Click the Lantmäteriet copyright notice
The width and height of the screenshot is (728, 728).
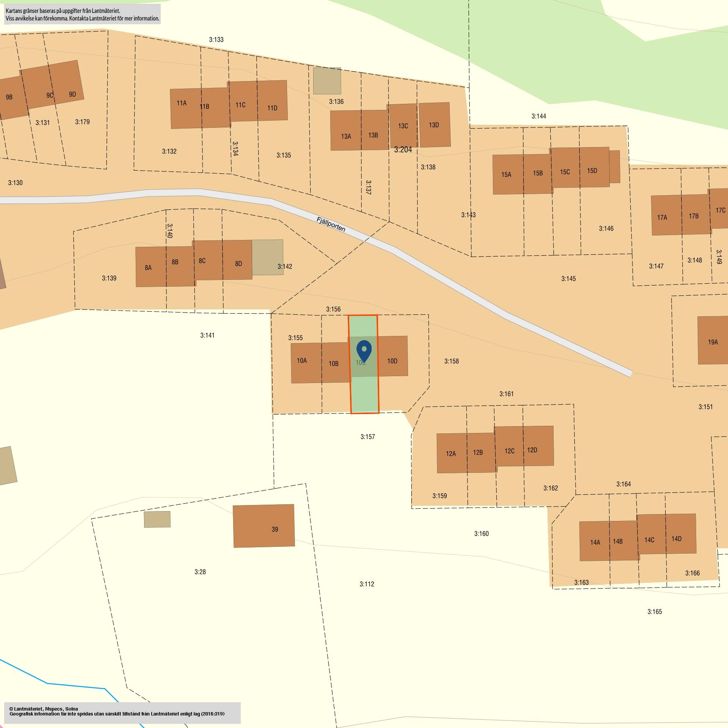point(117,711)
